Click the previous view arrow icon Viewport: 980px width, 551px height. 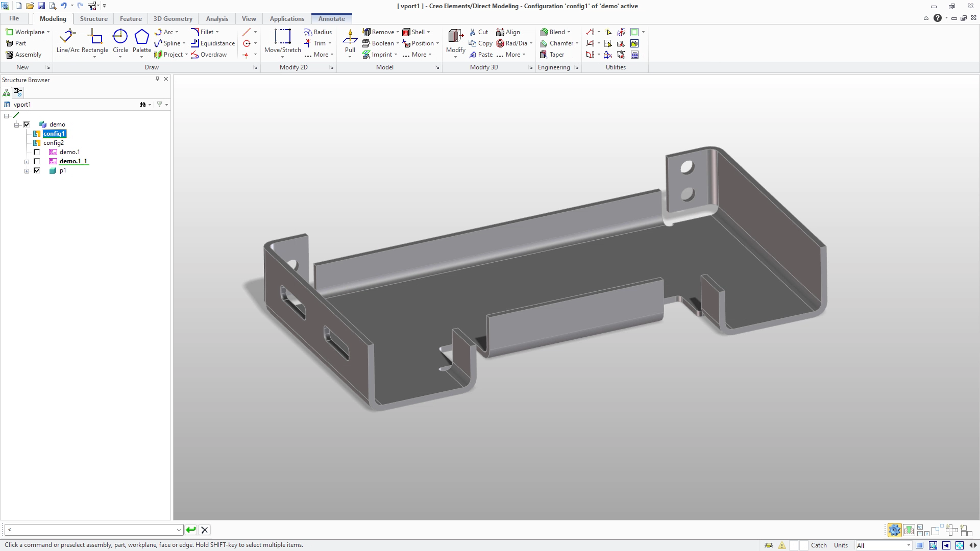pyautogui.click(x=946, y=545)
